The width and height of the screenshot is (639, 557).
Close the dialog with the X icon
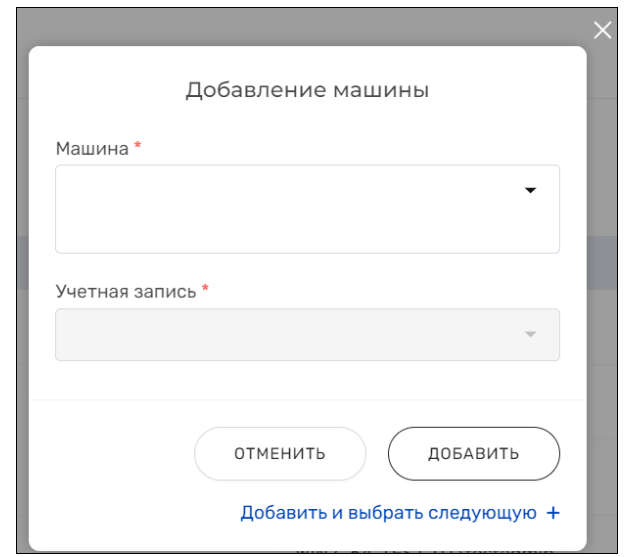[x=602, y=30]
